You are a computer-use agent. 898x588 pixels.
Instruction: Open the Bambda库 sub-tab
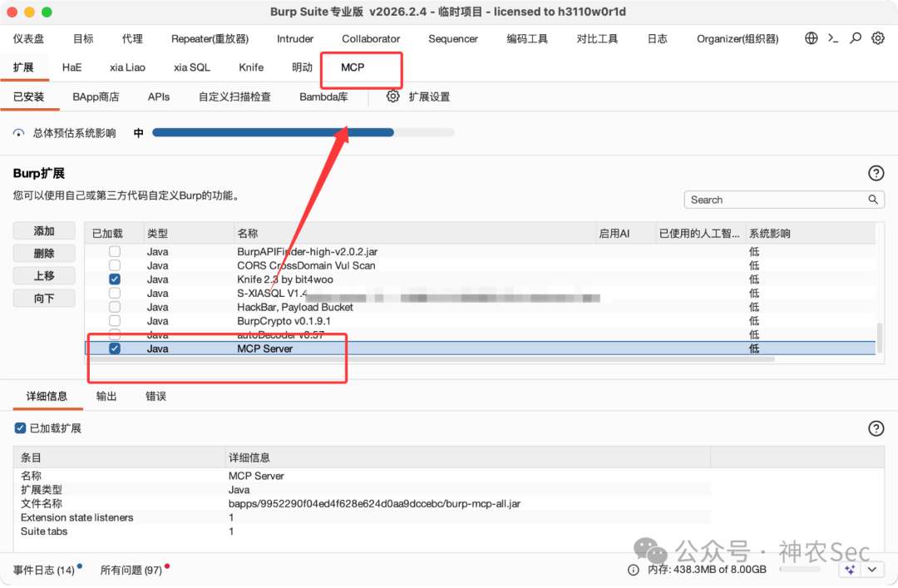323,96
